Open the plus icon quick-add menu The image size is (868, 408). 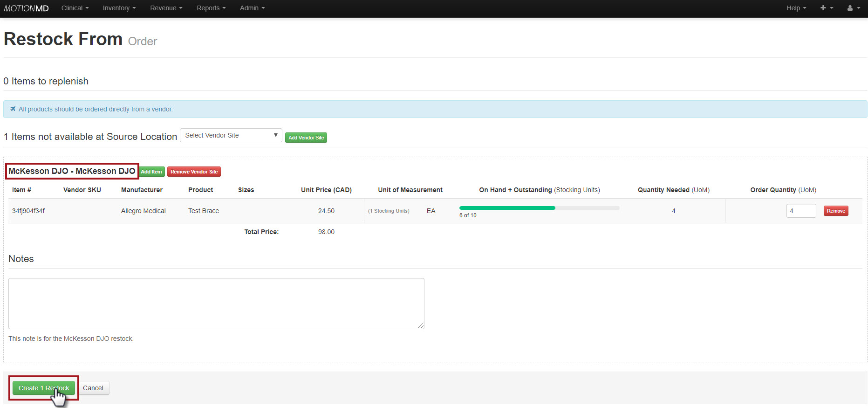pos(826,8)
